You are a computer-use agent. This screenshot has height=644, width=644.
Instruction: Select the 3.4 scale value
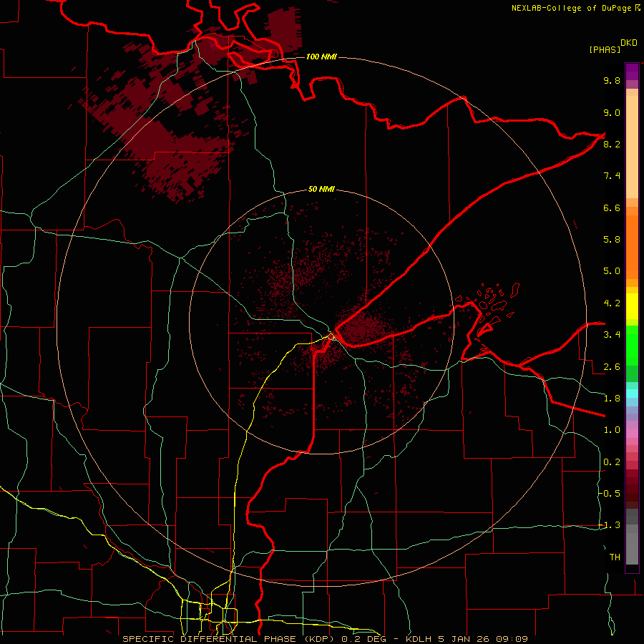[x=612, y=335]
